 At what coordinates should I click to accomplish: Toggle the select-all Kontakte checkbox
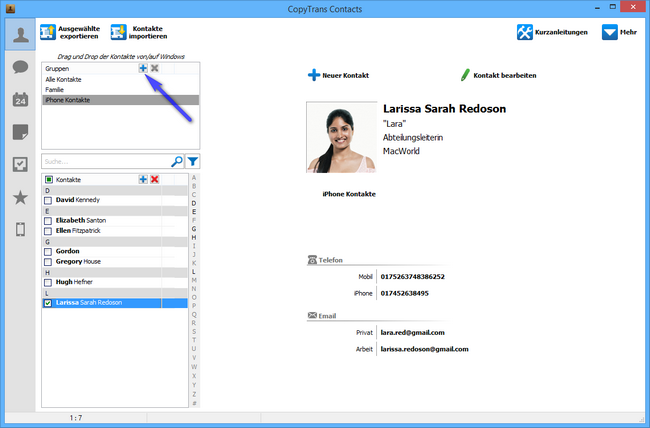[x=48, y=178]
